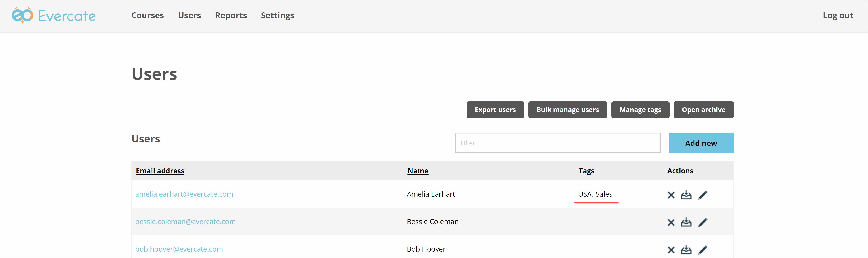Screen dimensions: 868x258
Task: Sort table by Email address
Action: point(160,171)
